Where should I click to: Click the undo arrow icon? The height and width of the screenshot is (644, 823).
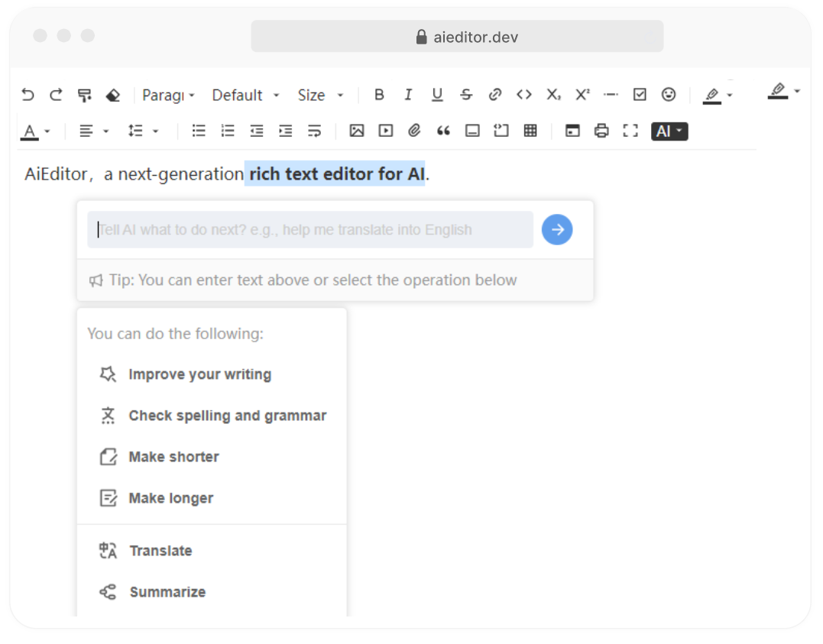click(28, 95)
